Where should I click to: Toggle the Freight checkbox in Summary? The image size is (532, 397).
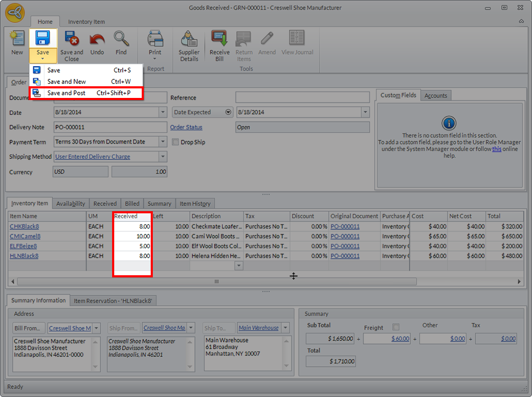396,327
